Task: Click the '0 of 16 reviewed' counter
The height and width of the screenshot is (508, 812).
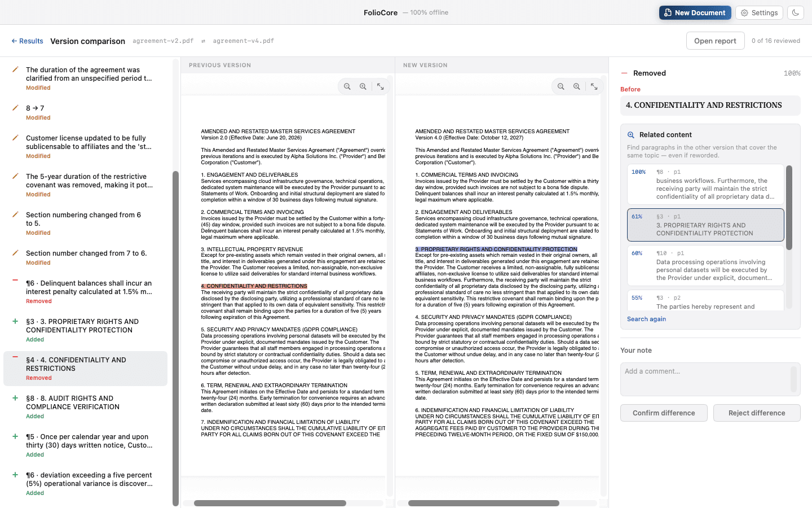Action: 776,41
